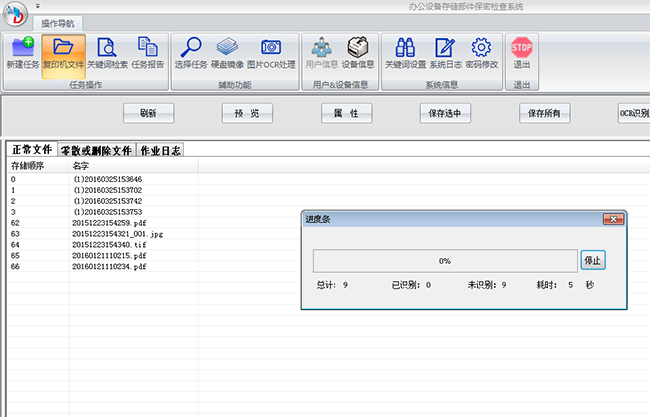Switch to the 作业日志 tab
Viewport: 650px width, 417px height.
click(x=160, y=150)
